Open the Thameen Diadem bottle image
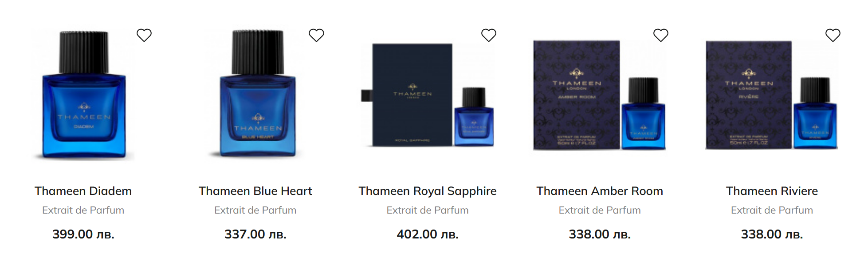Image resolution: width=868 pixels, height=258 pixels. click(83, 95)
